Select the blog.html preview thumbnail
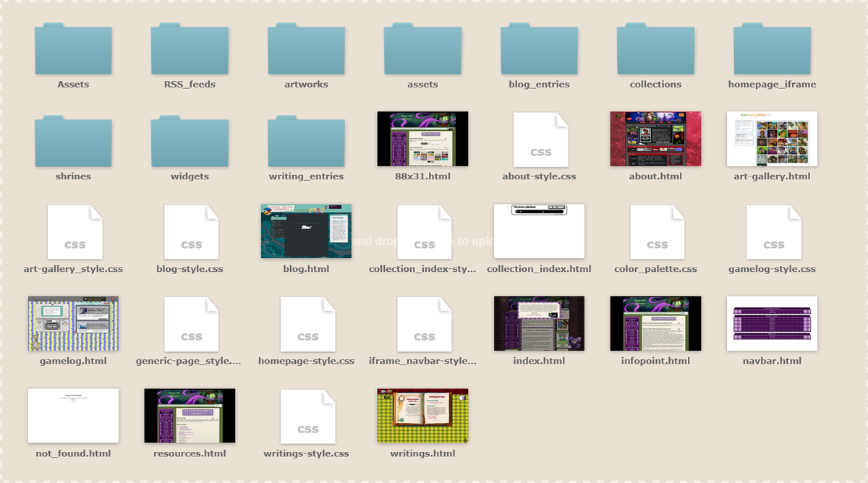868x483 pixels. point(306,231)
